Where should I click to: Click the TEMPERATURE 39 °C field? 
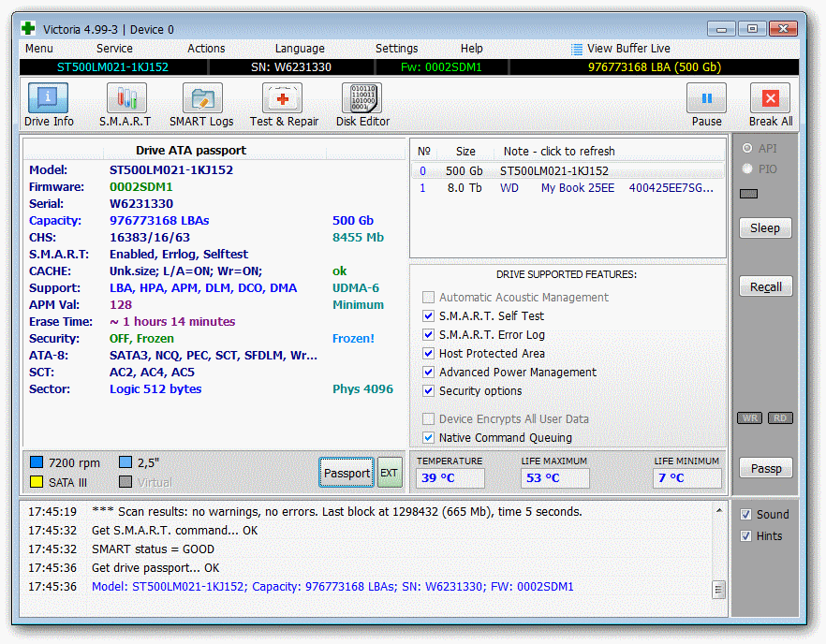point(450,478)
